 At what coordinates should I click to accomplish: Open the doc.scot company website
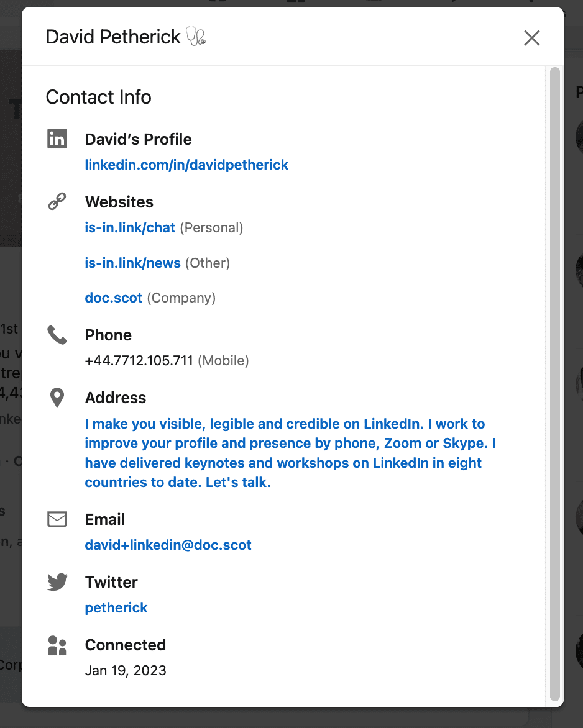(x=114, y=298)
